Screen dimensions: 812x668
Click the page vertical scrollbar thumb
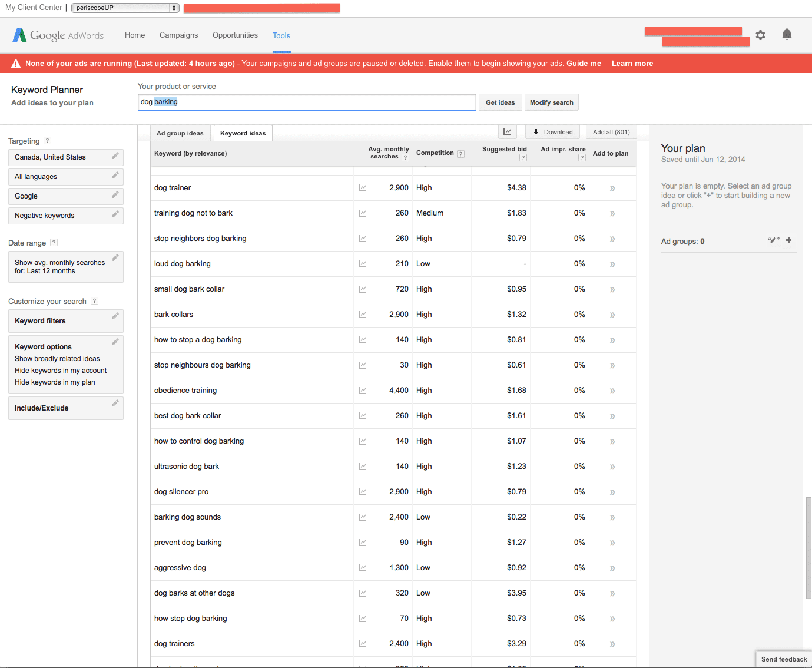click(x=808, y=548)
